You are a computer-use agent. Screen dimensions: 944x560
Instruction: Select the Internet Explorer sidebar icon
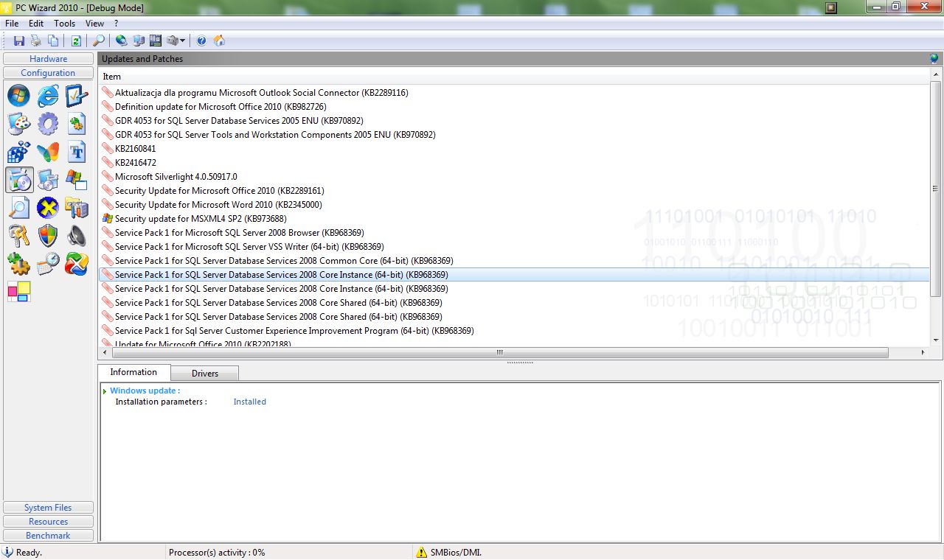coord(48,95)
